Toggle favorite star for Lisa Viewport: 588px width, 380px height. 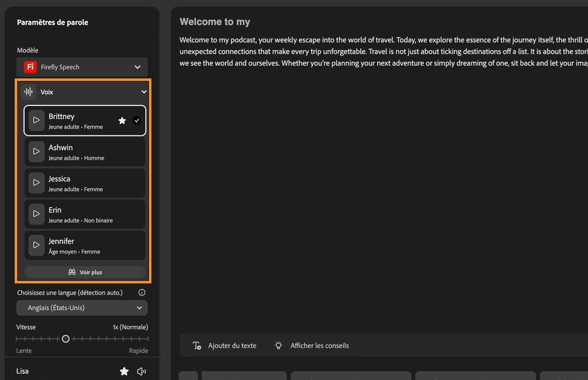[124, 371]
